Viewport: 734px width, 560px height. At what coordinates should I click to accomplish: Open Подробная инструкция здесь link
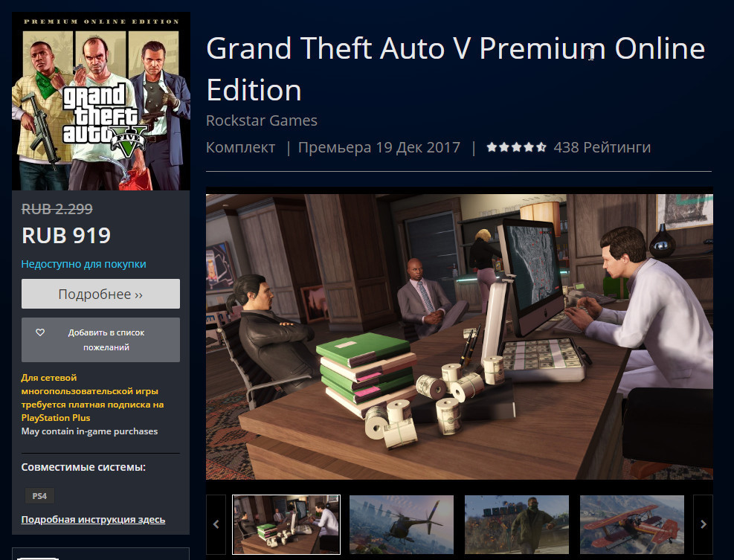93,519
